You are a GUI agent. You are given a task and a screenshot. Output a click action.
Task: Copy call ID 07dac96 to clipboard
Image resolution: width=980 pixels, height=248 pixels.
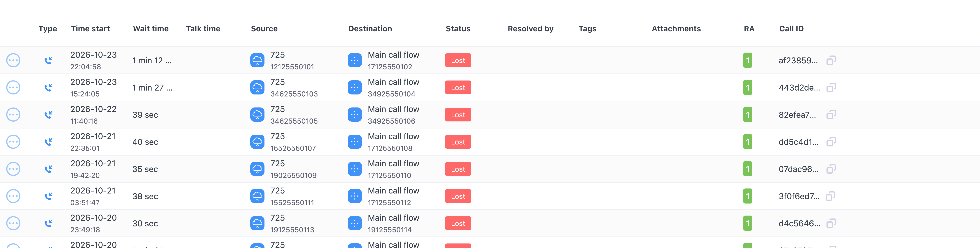[x=831, y=169]
